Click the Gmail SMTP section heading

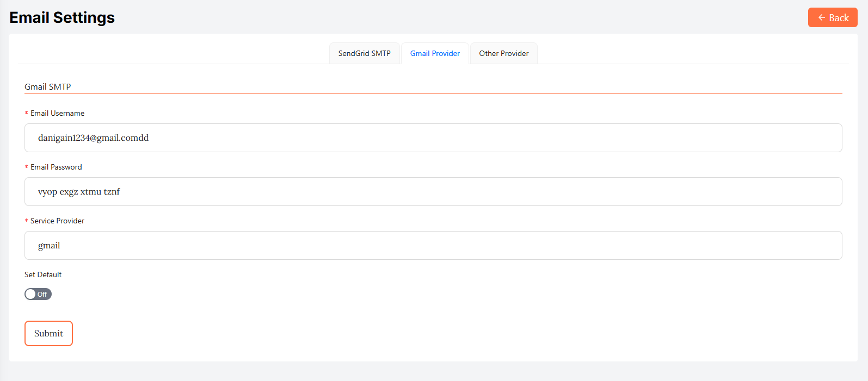coord(48,86)
